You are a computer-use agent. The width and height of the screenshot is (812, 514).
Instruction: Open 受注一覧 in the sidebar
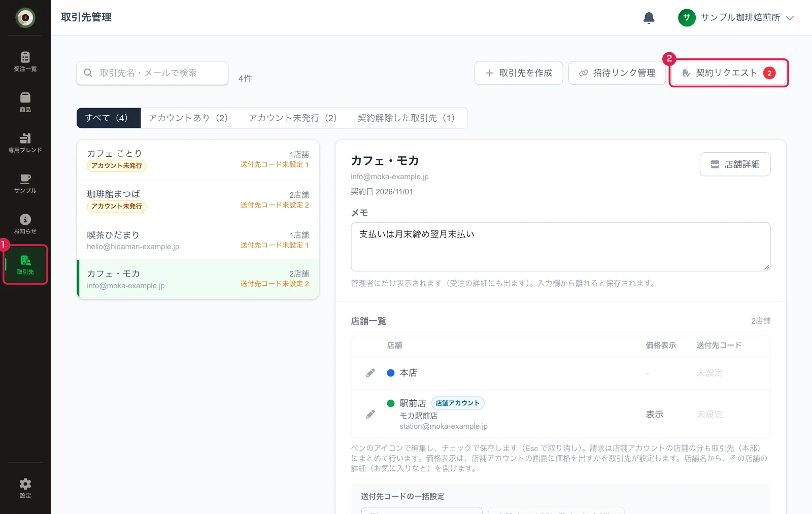point(25,61)
